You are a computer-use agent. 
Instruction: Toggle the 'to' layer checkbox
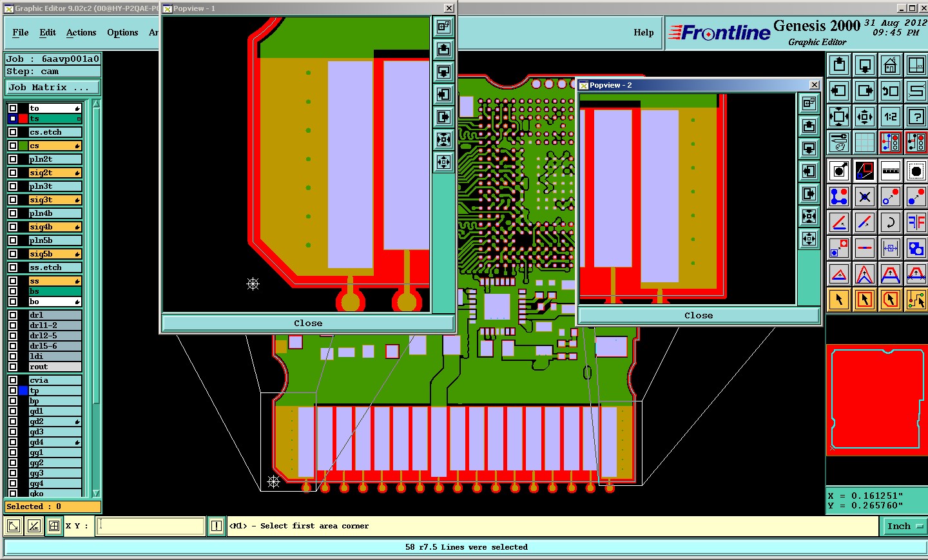click(13, 108)
